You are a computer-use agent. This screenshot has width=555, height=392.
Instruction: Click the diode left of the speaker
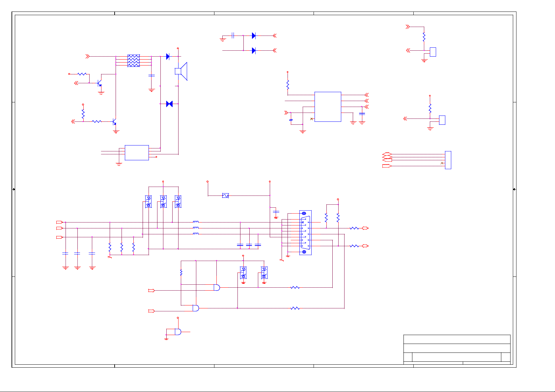(168, 56)
